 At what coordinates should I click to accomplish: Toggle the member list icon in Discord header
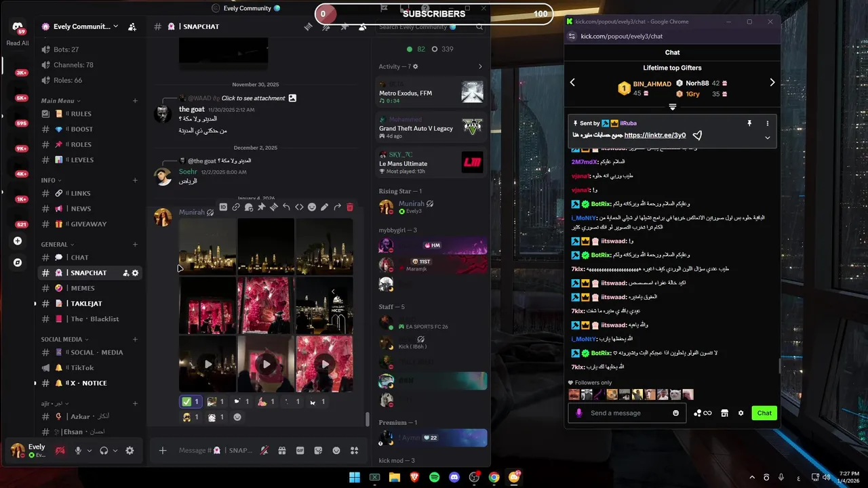(x=363, y=26)
